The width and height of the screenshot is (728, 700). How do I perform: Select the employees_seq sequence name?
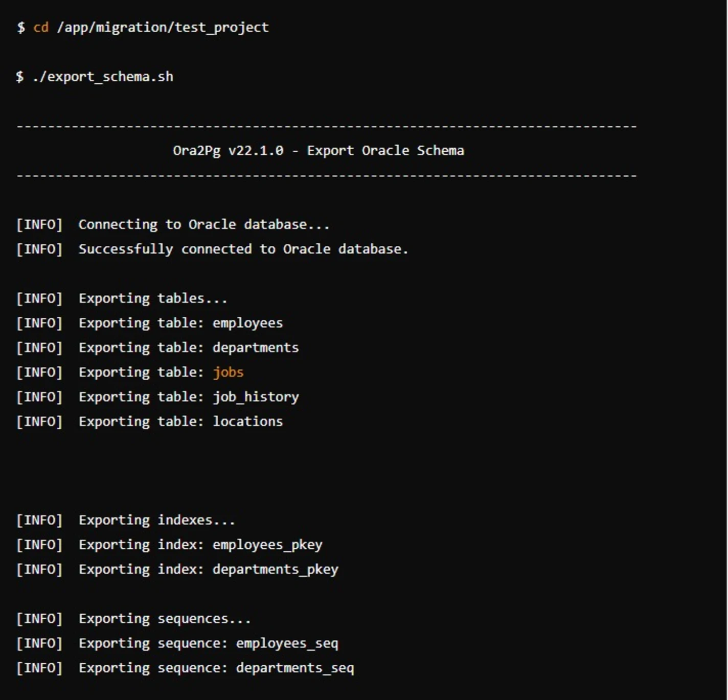pyautogui.click(x=286, y=643)
